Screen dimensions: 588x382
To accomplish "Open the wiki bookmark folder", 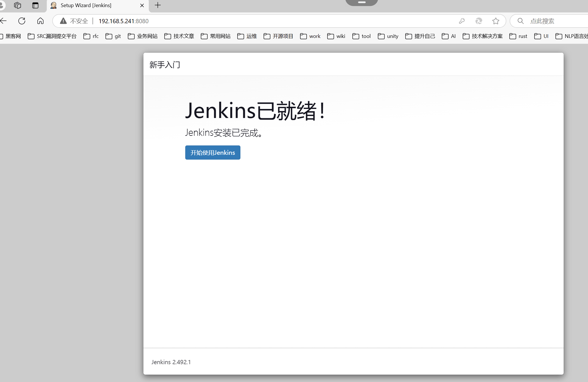I will point(336,36).
